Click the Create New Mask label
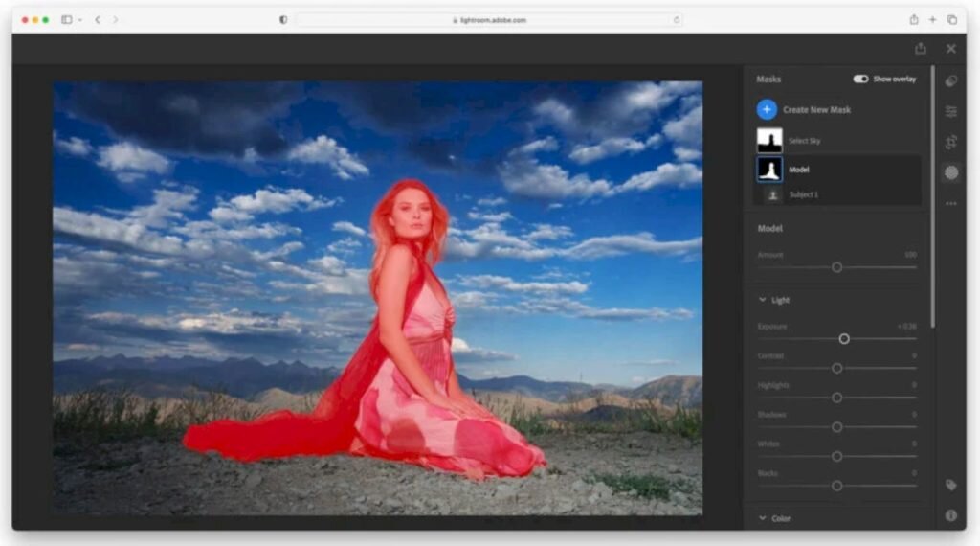This screenshot has width=980, height=546. (x=817, y=110)
